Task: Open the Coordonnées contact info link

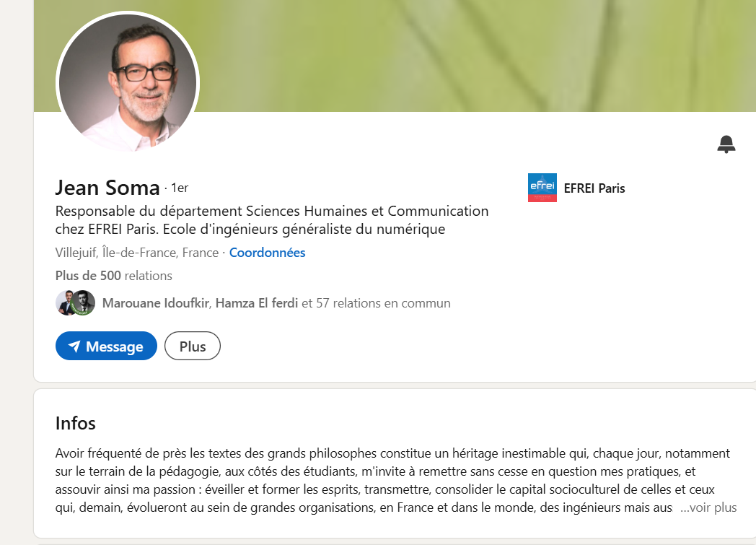Action: [267, 253]
